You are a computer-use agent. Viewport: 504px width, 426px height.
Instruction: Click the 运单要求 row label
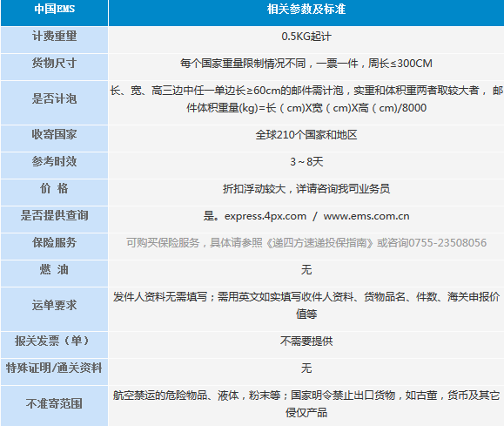(x=54, y=305)
